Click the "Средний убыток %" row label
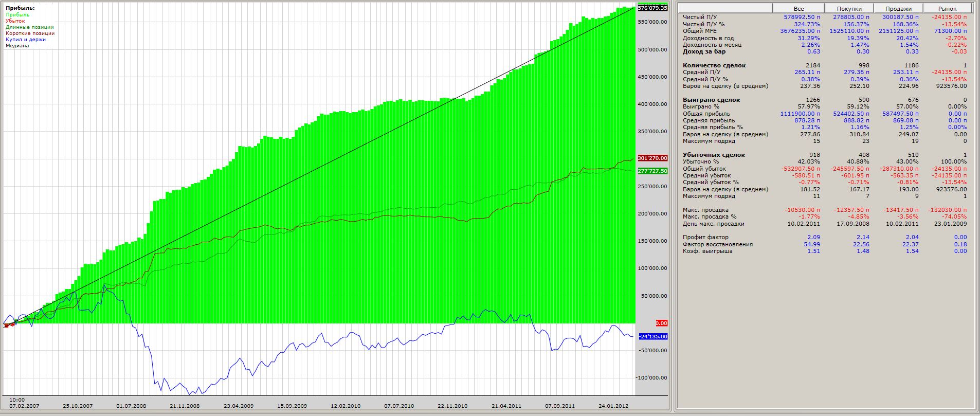Viewport: 980px width, 416px height. (711, 182)
